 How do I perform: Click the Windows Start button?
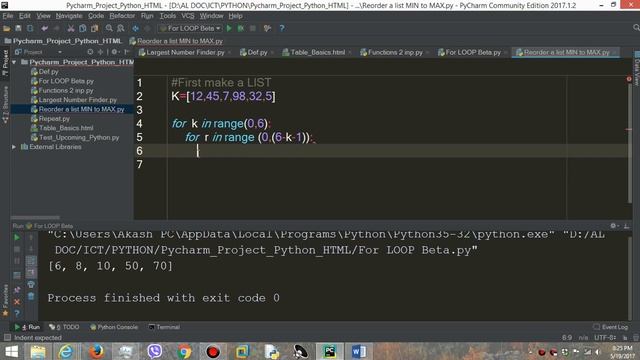click(x=11, y=351)
